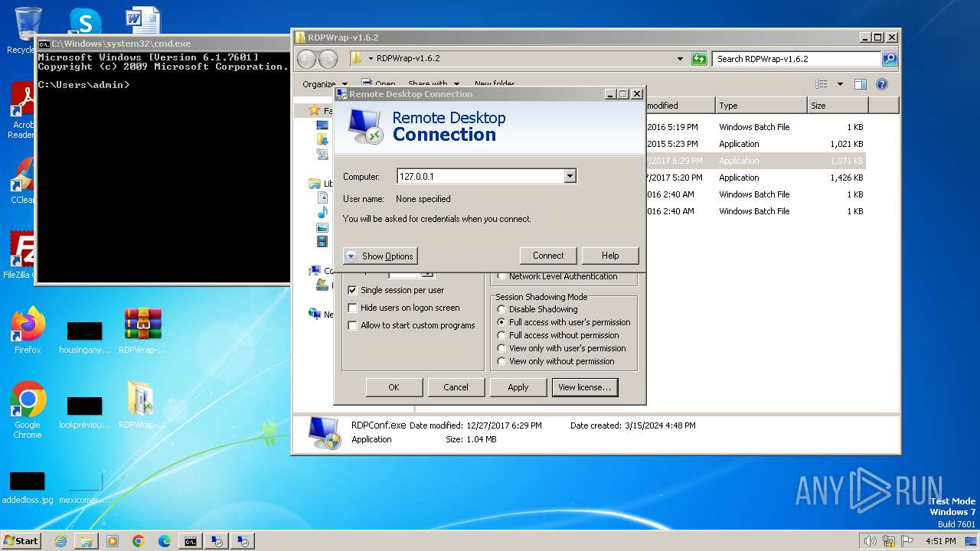The width and height of the screenshot is (980, 551).
Task: Click the Favorites star in navigation pane
Action: click(x=314, y=111)
